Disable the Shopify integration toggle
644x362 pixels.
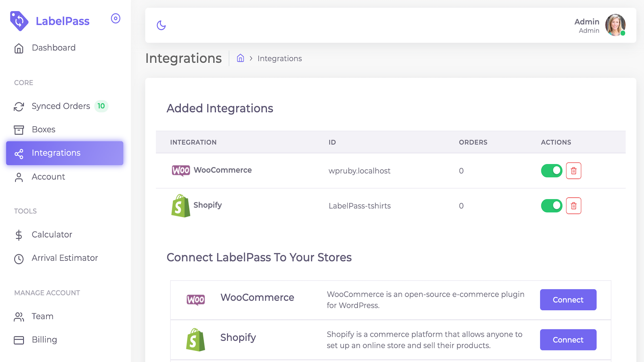pyautogui.click(x=551, y=206)
